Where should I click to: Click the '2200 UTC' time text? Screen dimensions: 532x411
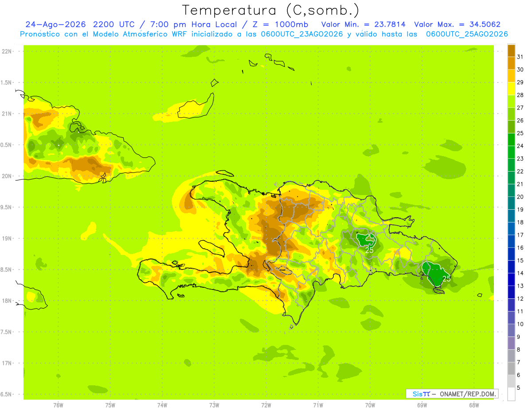coord(114,24)
